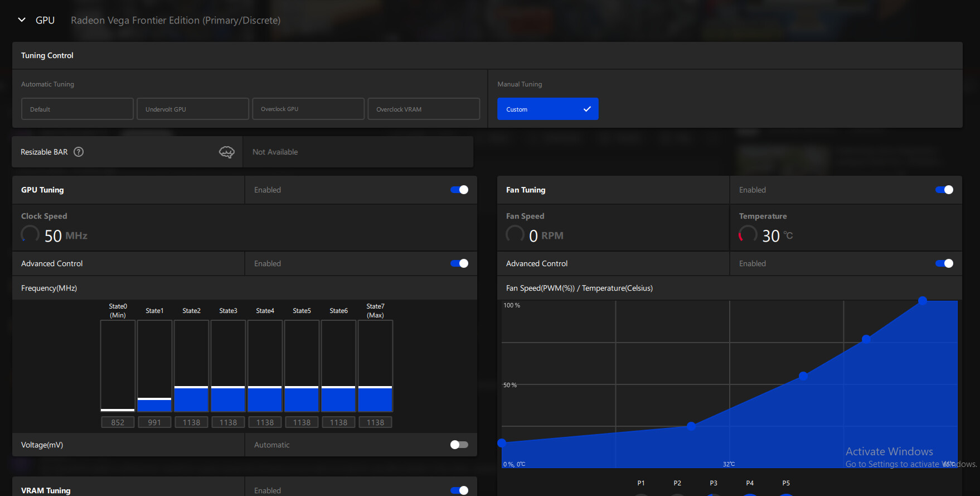Select the Overclock VRAM preset
This screenshot has width=980, height=496.
click(x=424, y=109)
